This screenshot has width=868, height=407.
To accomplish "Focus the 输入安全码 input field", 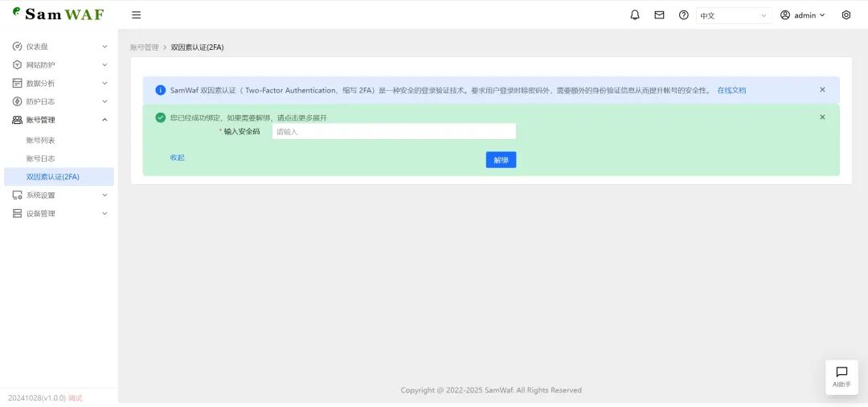I will point(394,131).
